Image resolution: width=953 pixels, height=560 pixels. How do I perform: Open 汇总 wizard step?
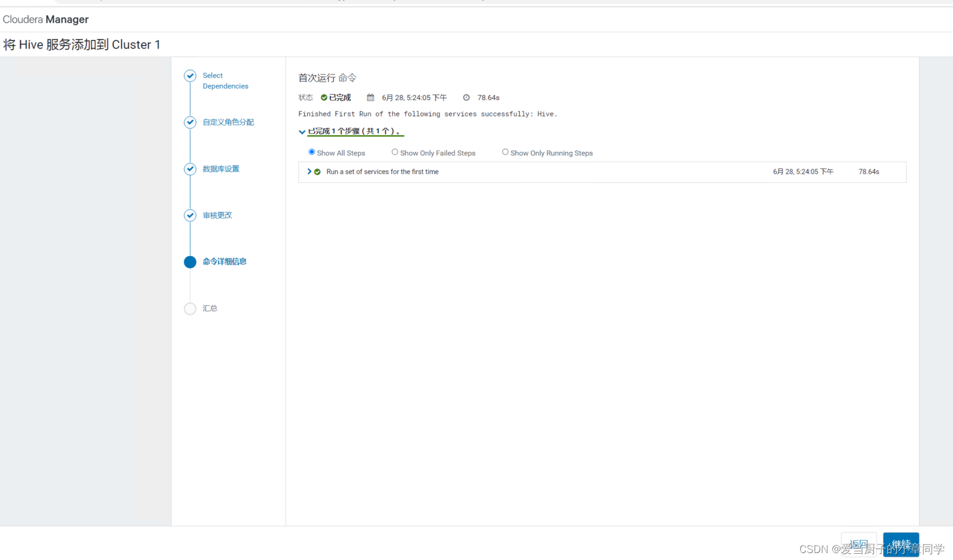210,308
